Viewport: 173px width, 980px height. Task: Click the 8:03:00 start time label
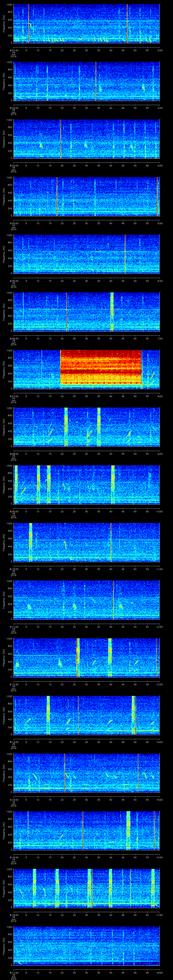coord(14,166)
